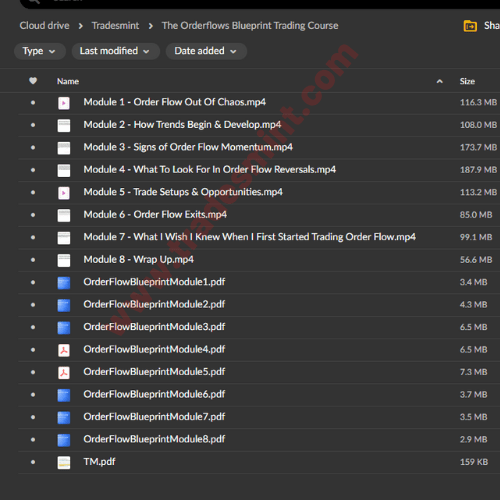
Task: Open the Date added filter dropdown
Action: coord(206,51)
